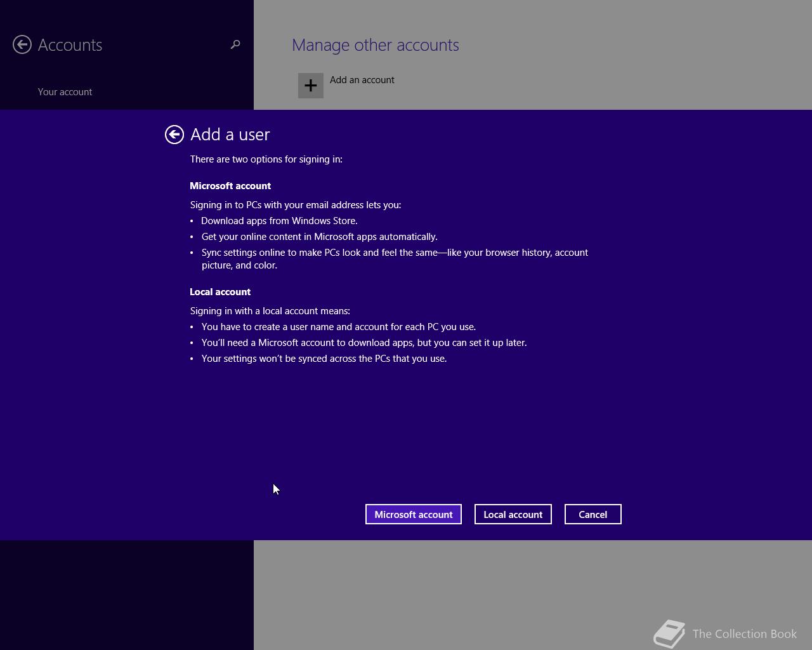Cancel the Add a user dialog

[x=593, y=514]
